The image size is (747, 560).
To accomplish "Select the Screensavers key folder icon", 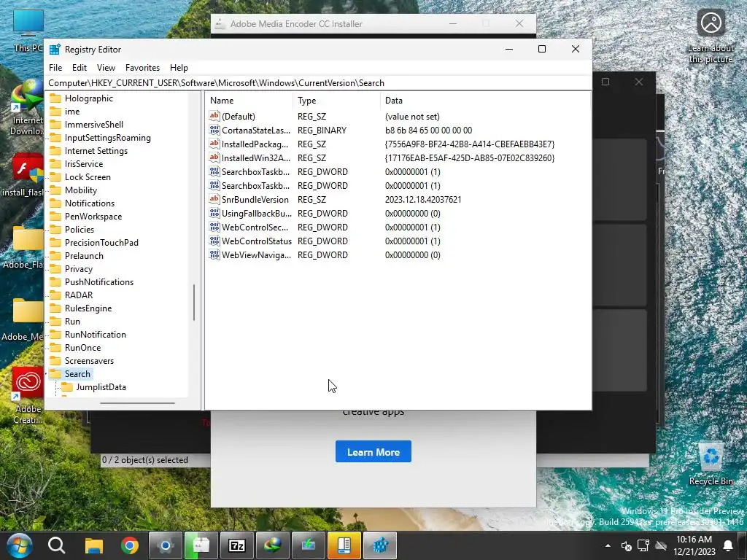I will coord(55,361).
